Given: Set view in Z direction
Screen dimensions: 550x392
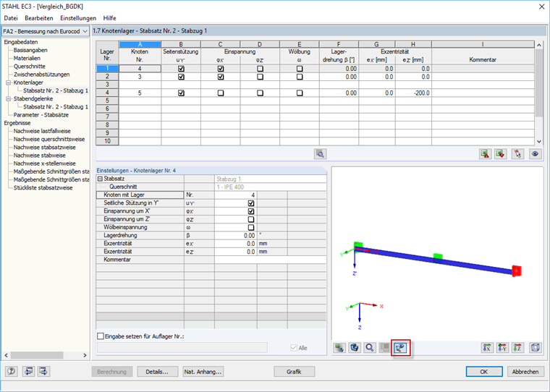Looking at the screenshot, I should (x=517, y=348).
